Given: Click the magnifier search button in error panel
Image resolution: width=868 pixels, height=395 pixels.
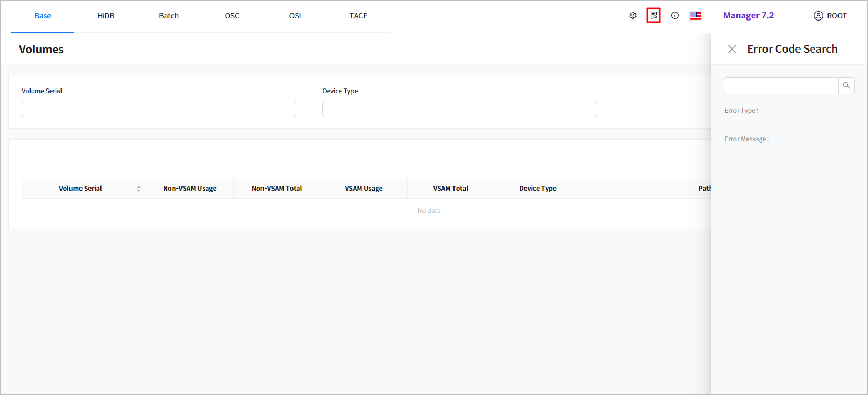Looking at the screenshot, I should [846, 86].
